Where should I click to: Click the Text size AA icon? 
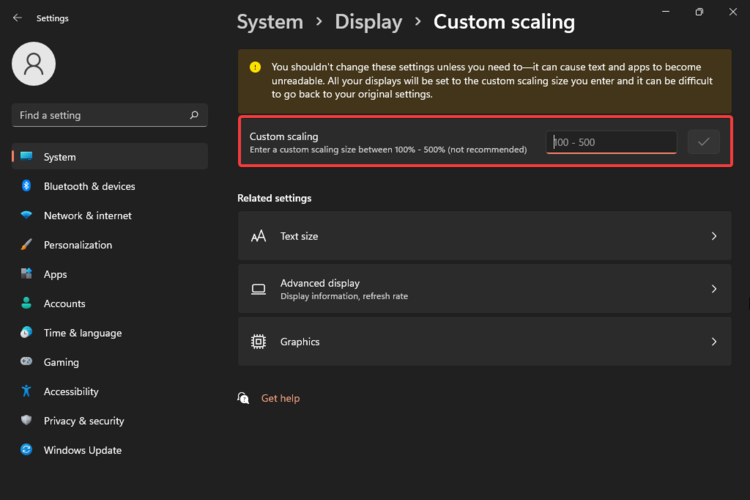coord(258,236)
